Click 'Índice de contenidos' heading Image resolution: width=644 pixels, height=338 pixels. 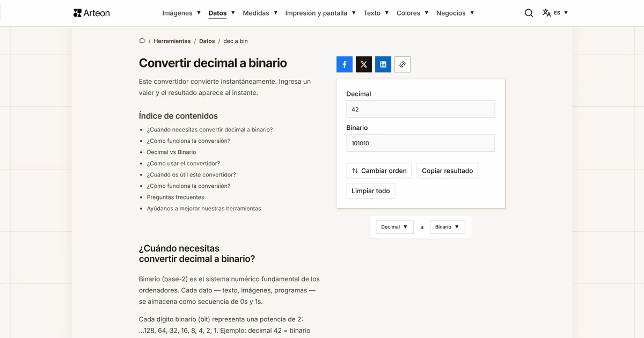(178, 115)
